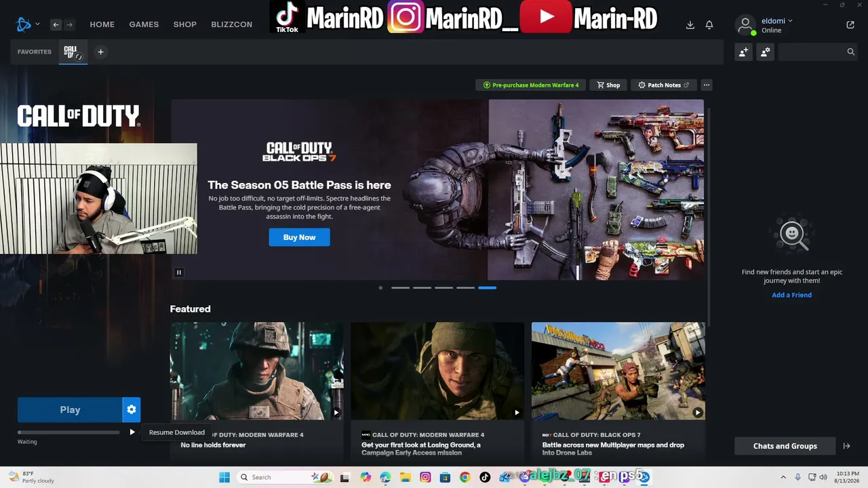Click Pre-purchase Modern Warfare 4 button
This screenshot has width=868, height=488.
(530, 85)
